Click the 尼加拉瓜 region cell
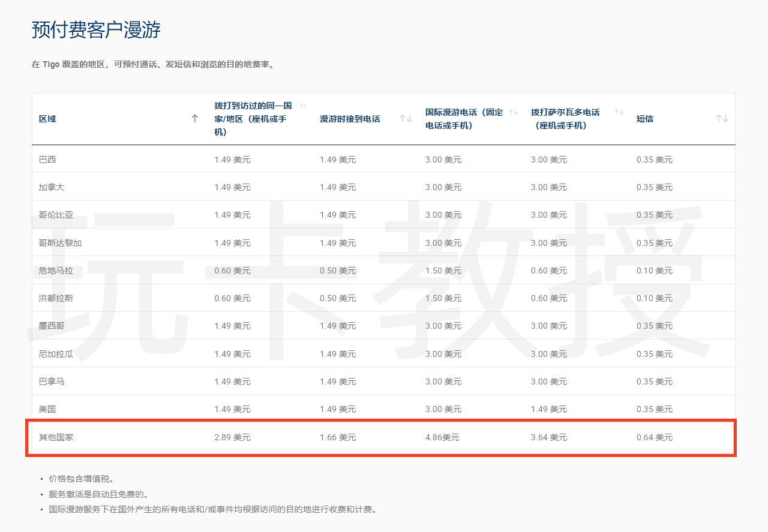Screen dimensions: 768x532 pyautogui.click(x=56, y=354)
